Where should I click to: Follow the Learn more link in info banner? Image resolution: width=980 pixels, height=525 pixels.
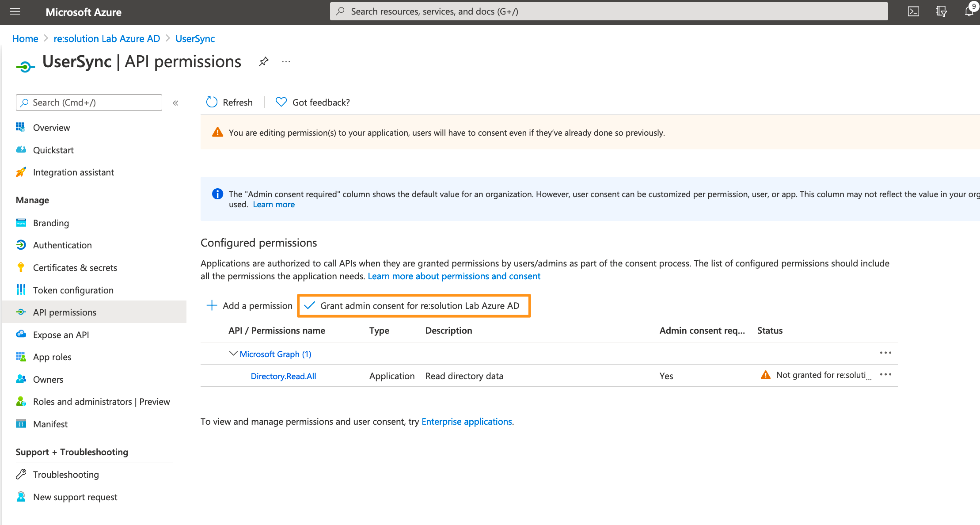coord(273,205)
